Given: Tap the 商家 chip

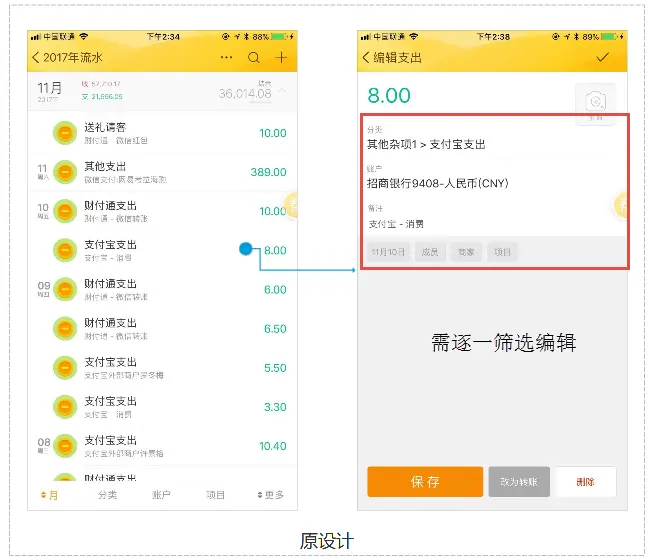Looking at the screenshot, I should tap(466, 252).
